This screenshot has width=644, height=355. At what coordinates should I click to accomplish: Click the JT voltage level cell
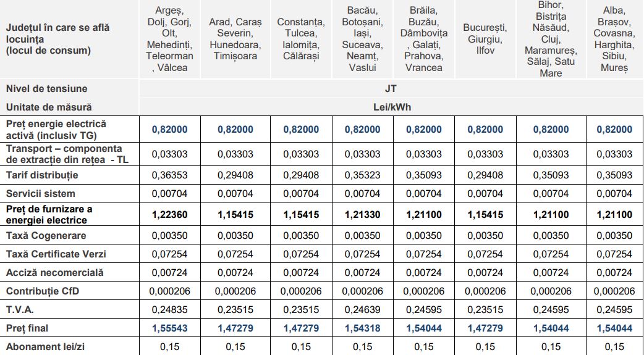(x=391, y=89)
